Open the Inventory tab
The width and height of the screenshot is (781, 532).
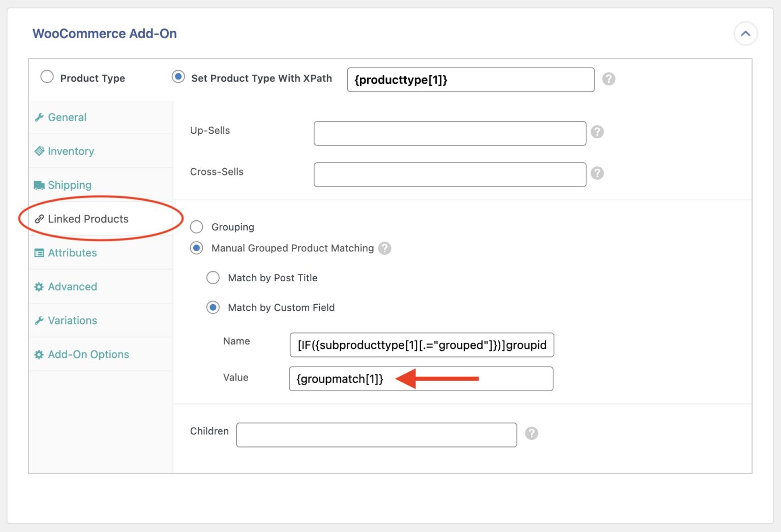point(71,151)
